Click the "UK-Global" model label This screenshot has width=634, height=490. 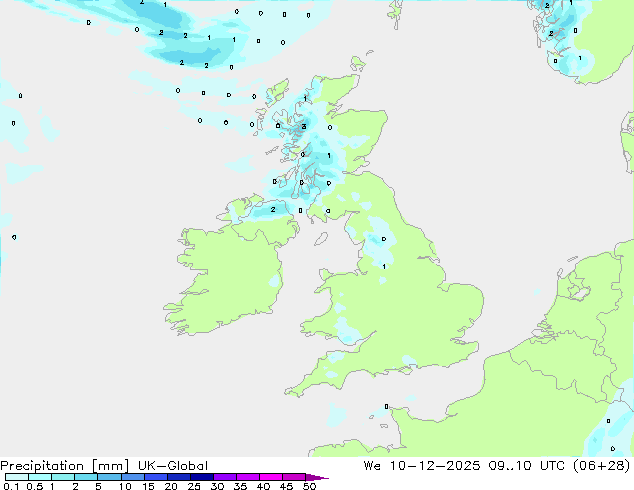[173, 466]
